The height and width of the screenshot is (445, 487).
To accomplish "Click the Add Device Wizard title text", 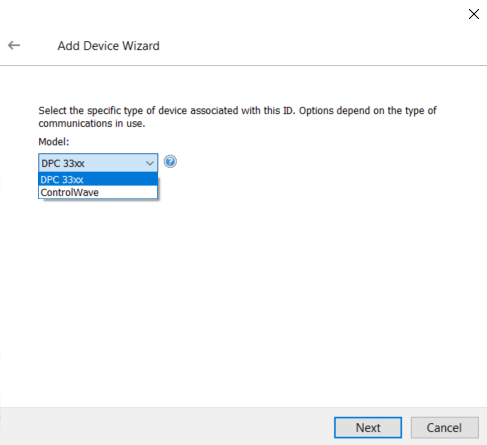I will (x=108, y=46).
